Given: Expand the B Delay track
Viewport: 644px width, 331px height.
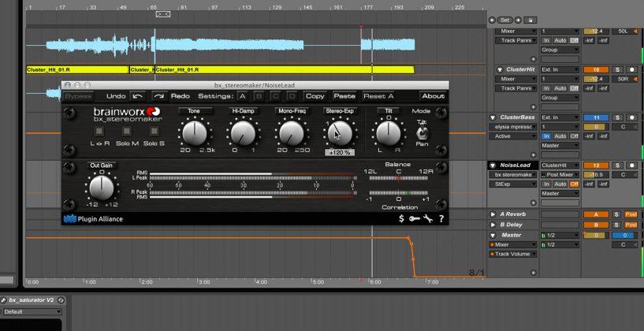Looking at the screenshot, I should click(493, 225).
